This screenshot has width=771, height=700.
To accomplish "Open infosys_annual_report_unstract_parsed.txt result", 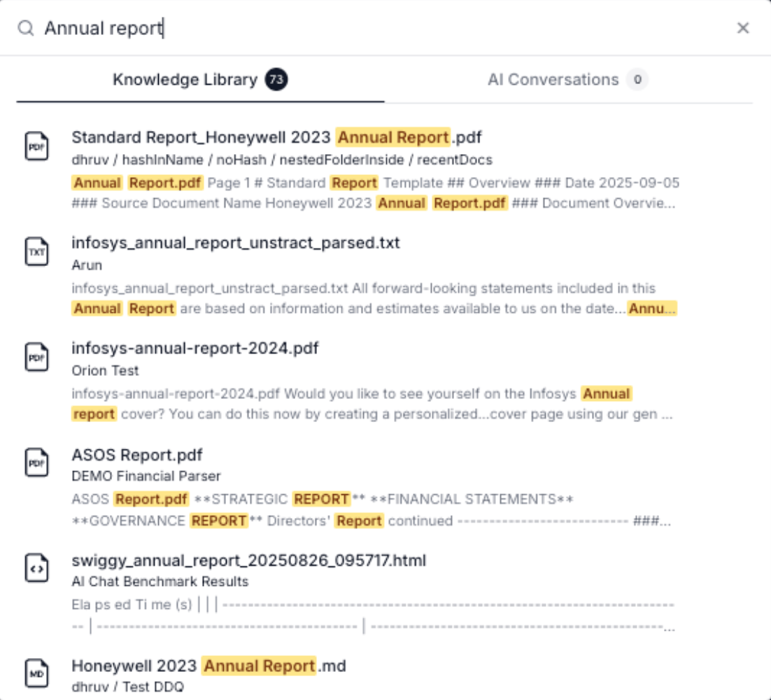I will click(236, 242).
